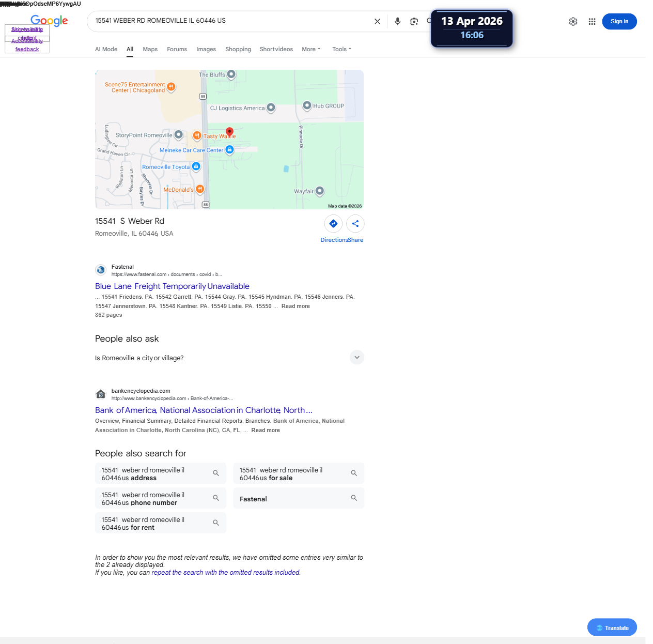Open the Images tab
Viewport: 653px width, 644px height.
coord(206,49)
